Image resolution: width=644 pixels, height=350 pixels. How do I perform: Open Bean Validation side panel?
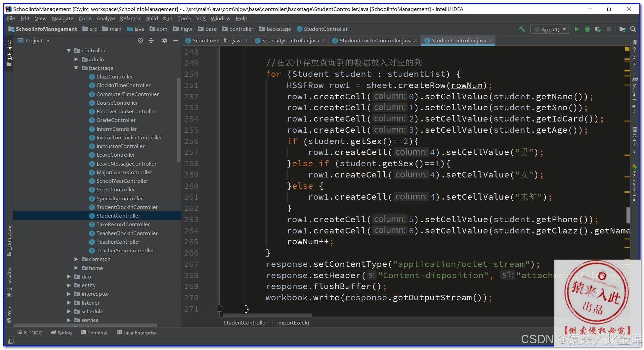tap(634, 183)
